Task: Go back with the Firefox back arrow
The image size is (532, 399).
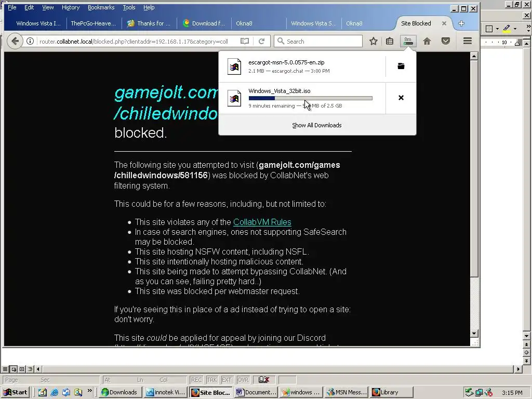Action: 15,41
